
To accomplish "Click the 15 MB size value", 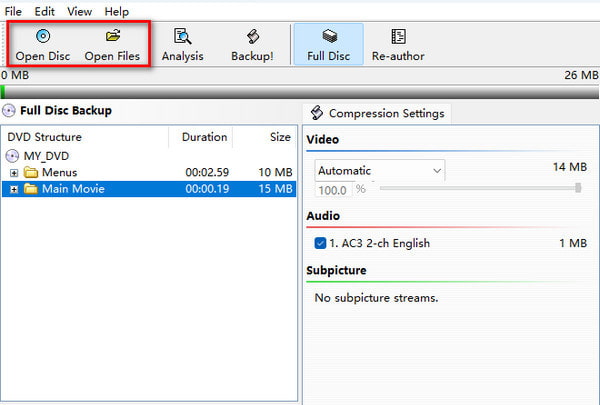I will click(x=275, y=189).
